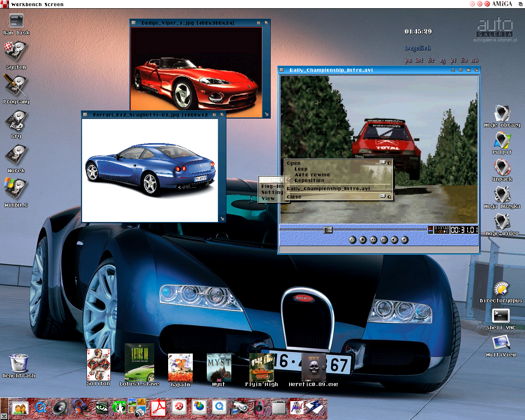Pause the video playback
Viewport: 525px width, 420px height.
pyautogui.click(x=352, y=240)
